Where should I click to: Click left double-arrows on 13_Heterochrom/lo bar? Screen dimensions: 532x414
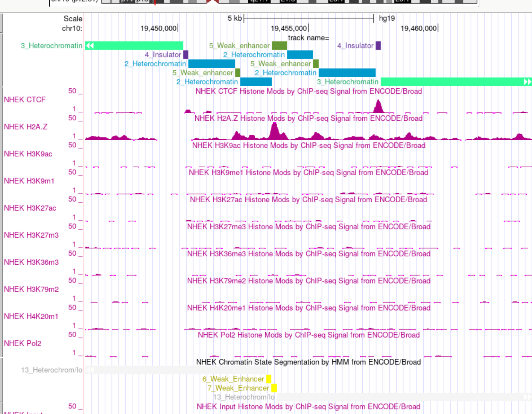(x=89, y=370)
